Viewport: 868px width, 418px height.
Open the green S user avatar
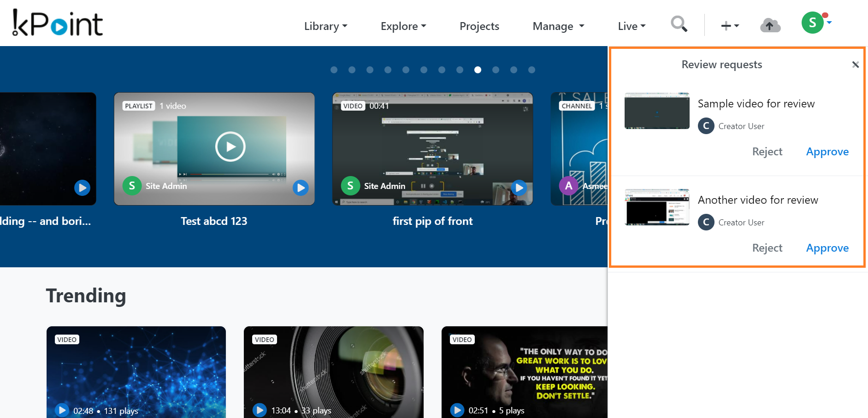[x=812, y=23]
